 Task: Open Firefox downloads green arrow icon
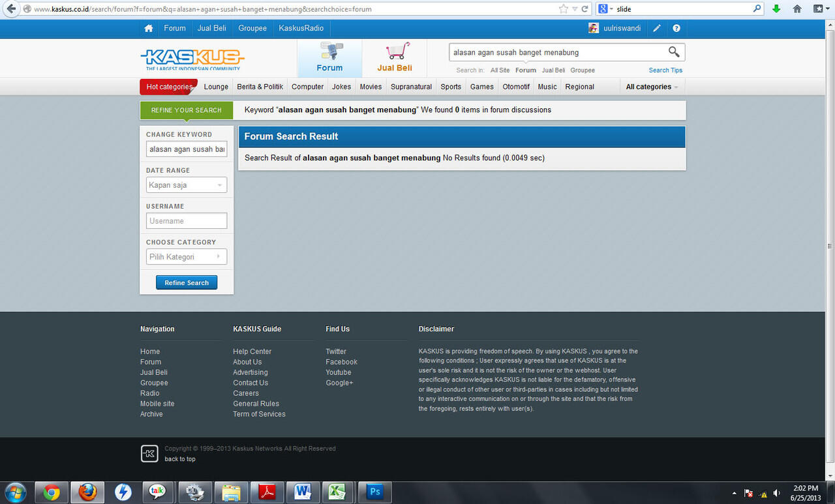tap(776, 9)
